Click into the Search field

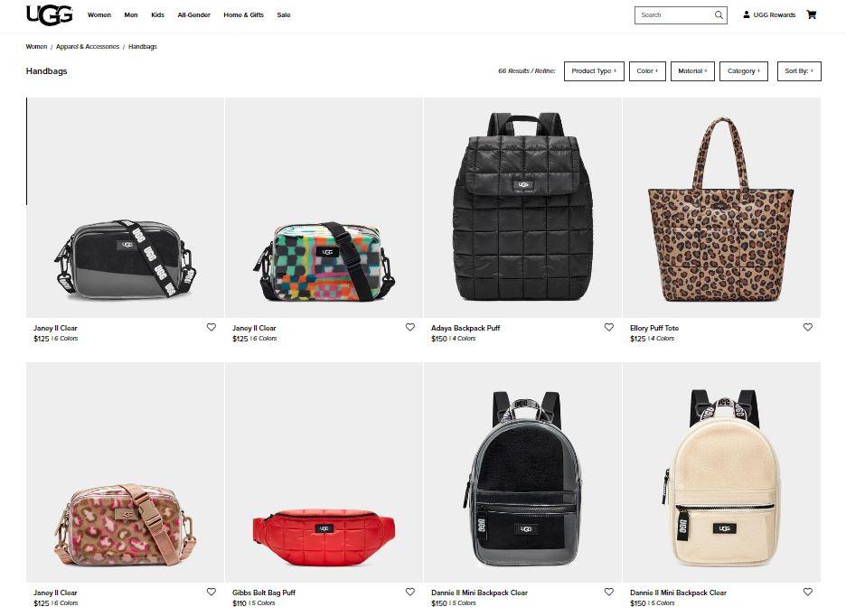[674, 15]
